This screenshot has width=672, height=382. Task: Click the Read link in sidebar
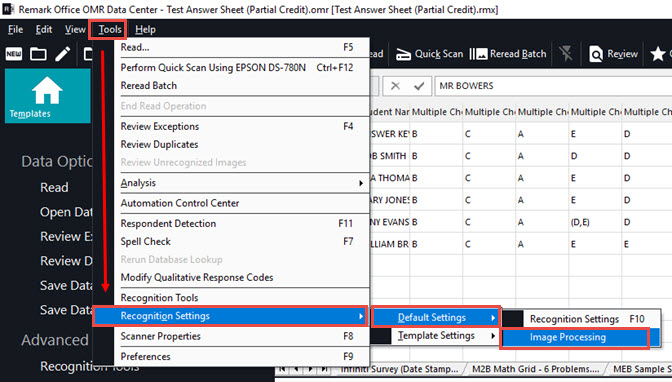(x=54, y=187)
